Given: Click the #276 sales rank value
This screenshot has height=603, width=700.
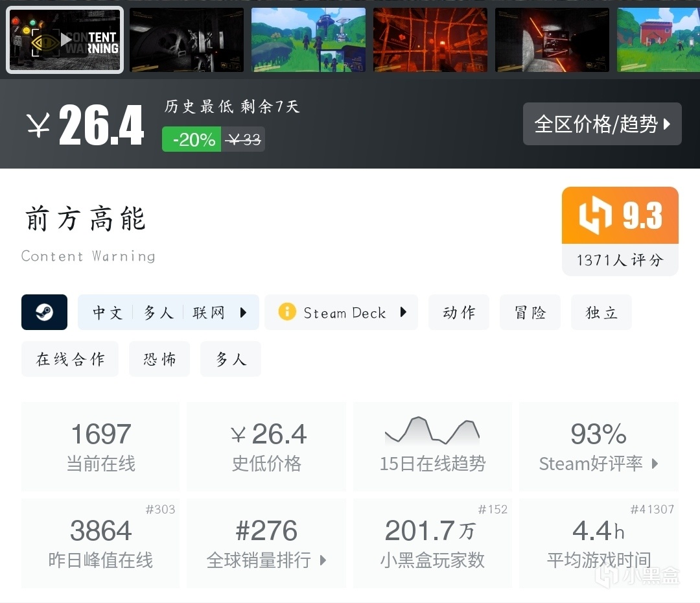Looking at the screenshot, I should click(x=266, y=530).
